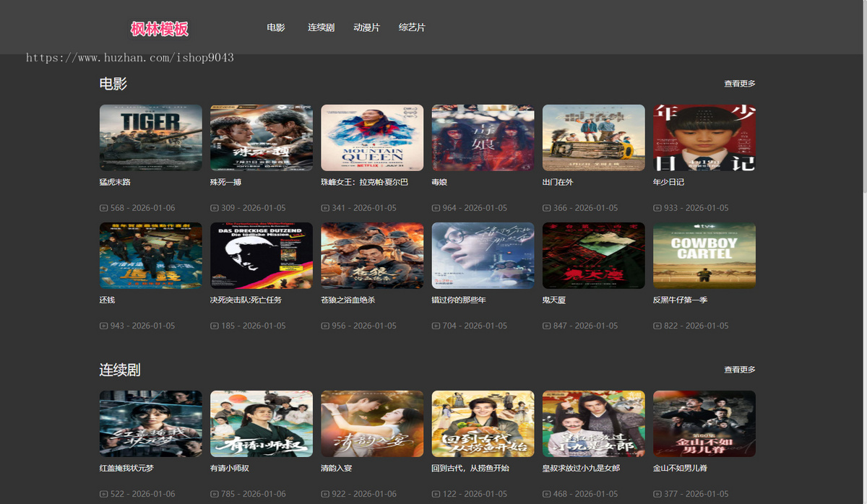Click the movie title 错过你的那些年

(459, 300)
